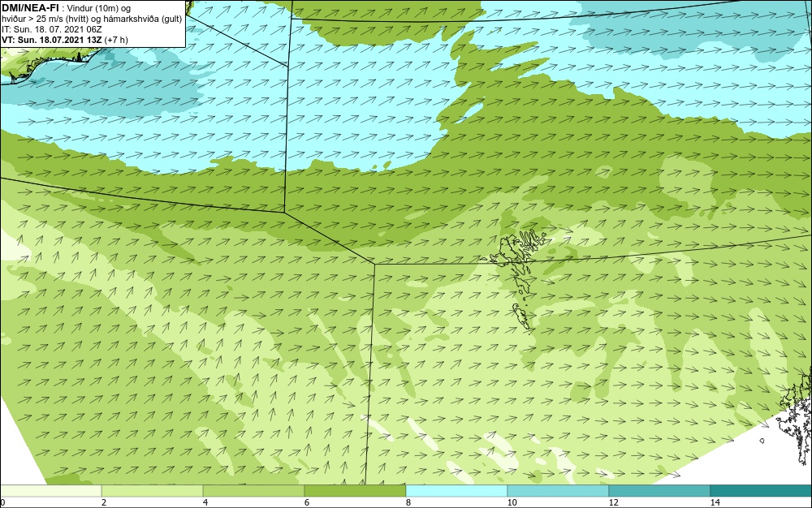Click the scale label '2'
Screen dimensions: 812x508
(104, 502)
